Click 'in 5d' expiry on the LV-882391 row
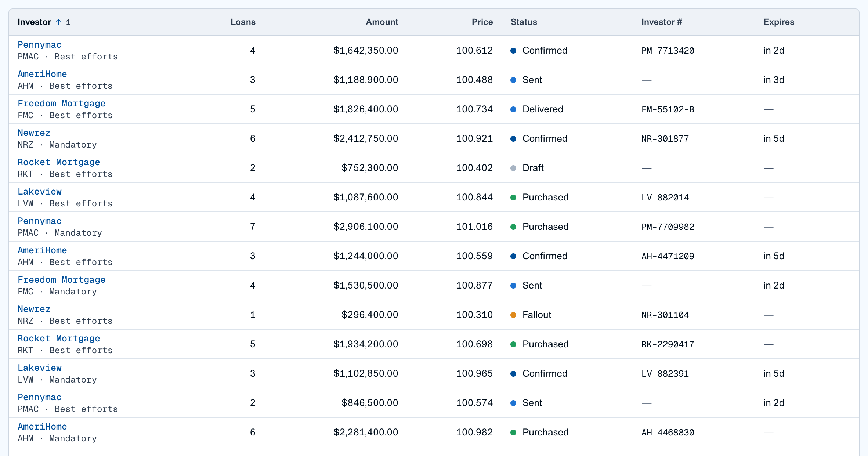This screenshot has width=868, height=456. (774, 373)
